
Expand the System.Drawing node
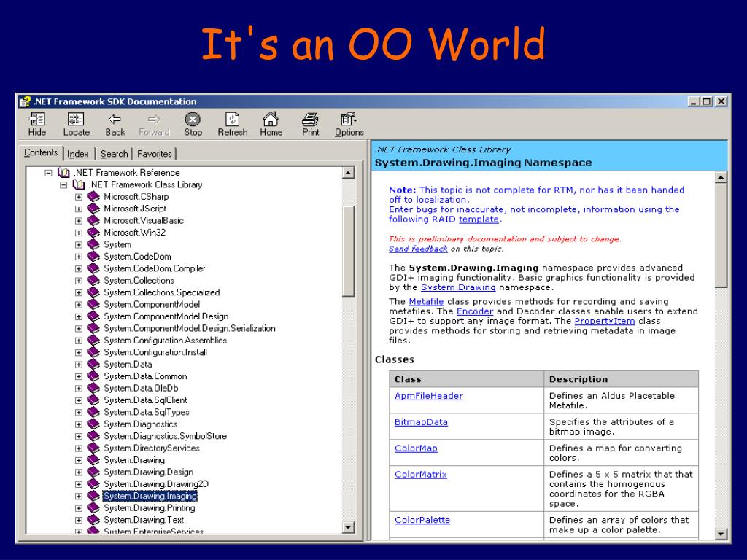point(79,461)
